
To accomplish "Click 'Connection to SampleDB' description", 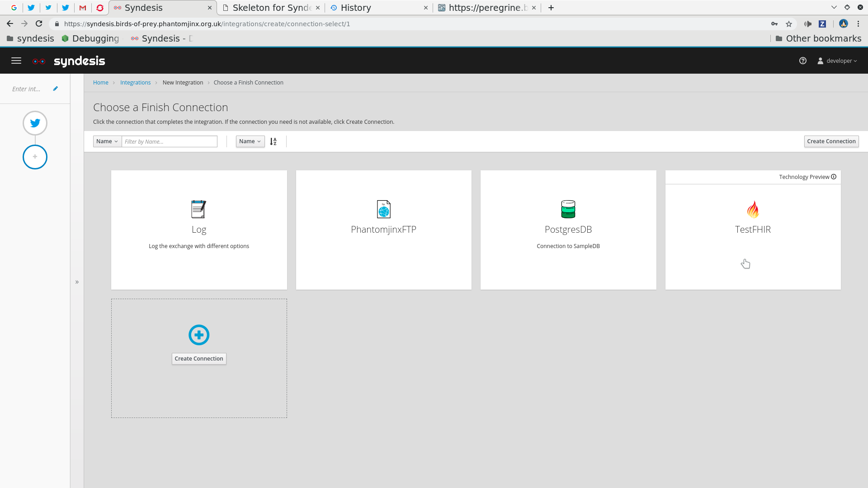I will [x=568, y=246].
